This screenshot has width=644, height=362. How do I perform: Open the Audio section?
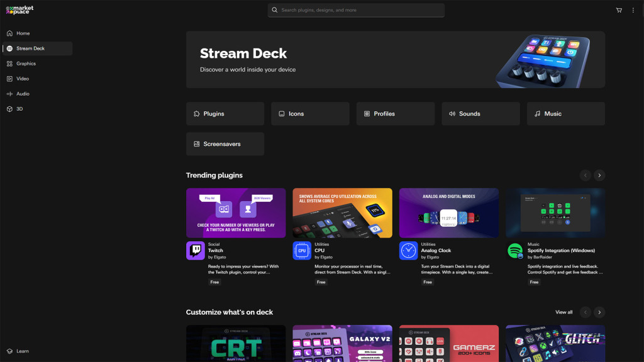click(x=37, y=94)
